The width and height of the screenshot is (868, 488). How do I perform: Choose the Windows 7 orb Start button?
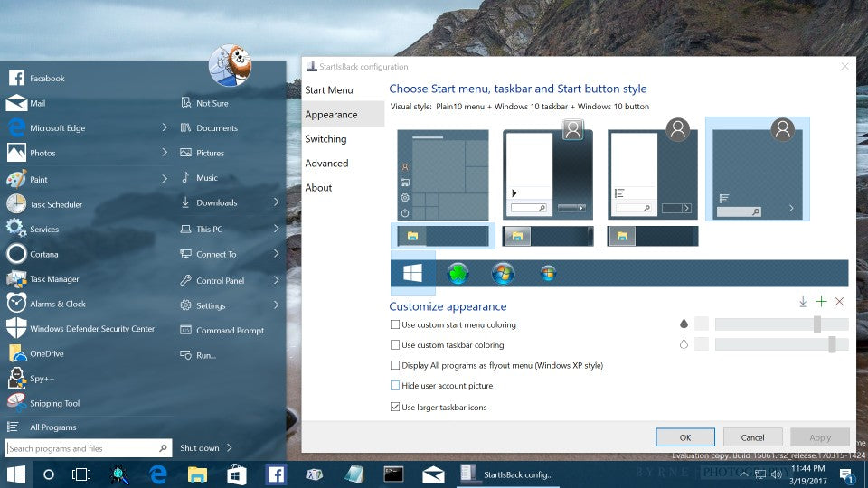(504, 273)
